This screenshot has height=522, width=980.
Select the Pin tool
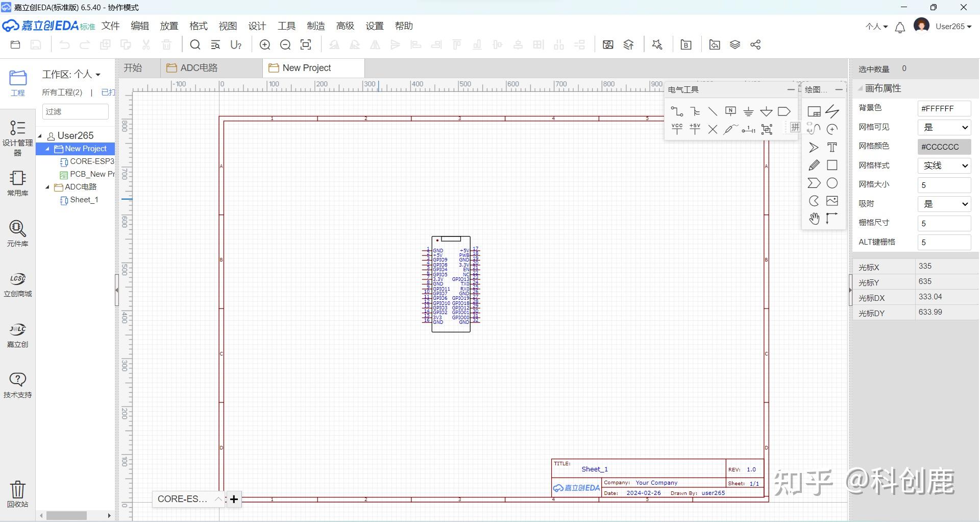click(748, 129)
